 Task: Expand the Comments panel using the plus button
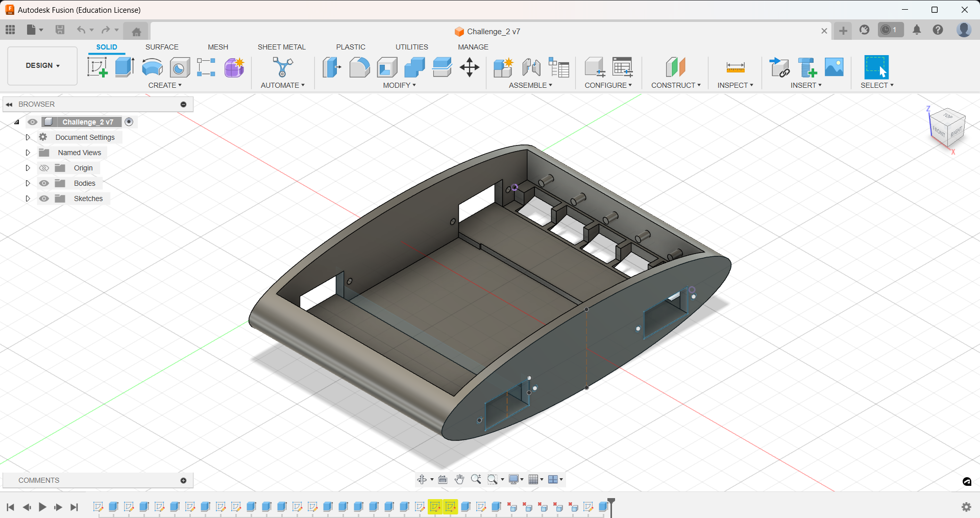[183, 480]
